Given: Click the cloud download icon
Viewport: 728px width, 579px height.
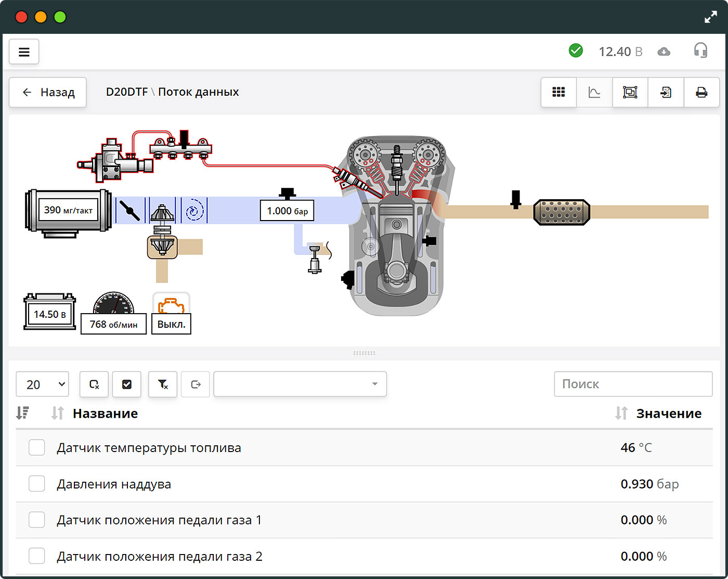Looking at the screenshot, I should tap(664, 52).
